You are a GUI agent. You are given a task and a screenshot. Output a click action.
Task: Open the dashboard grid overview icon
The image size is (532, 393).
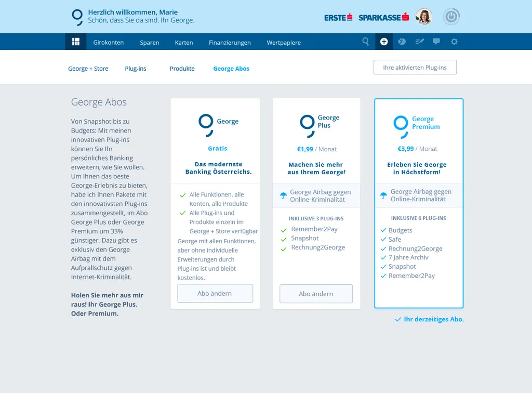pos(76,42)
